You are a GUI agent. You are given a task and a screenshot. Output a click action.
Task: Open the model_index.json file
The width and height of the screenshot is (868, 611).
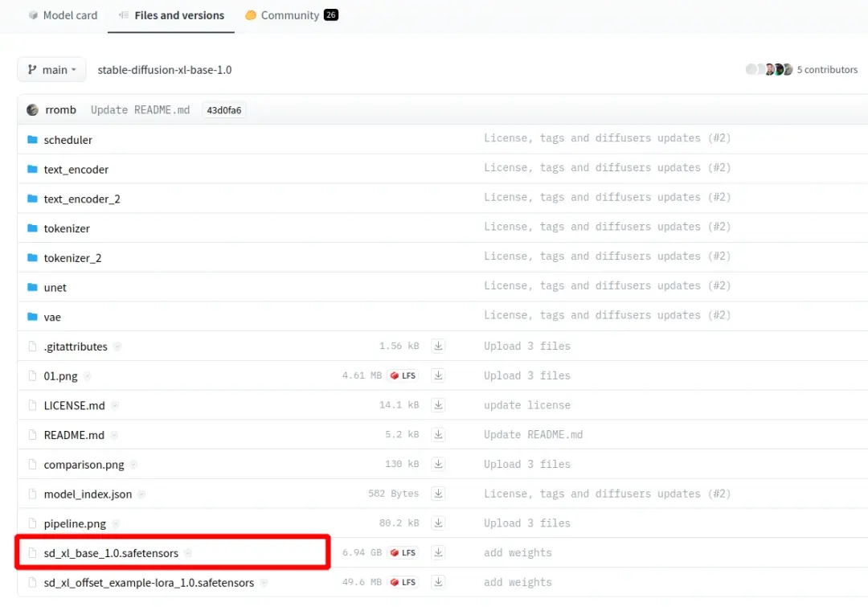click(88, 494)
